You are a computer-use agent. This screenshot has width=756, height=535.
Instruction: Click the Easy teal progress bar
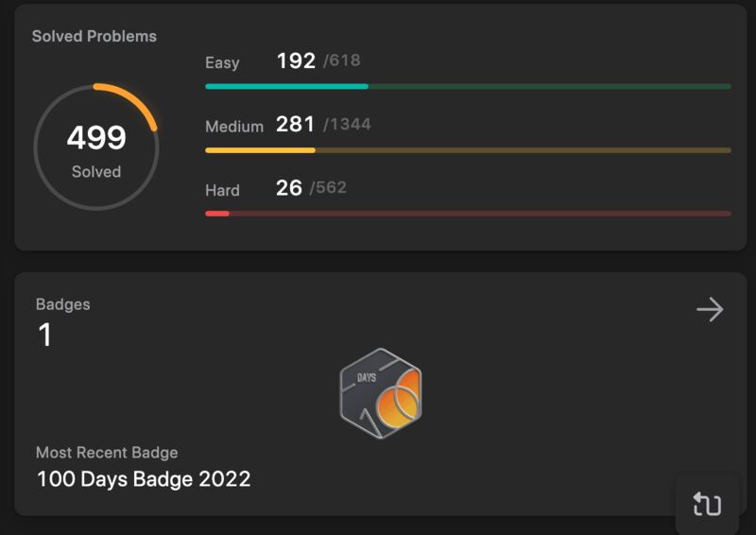(468, 86)
